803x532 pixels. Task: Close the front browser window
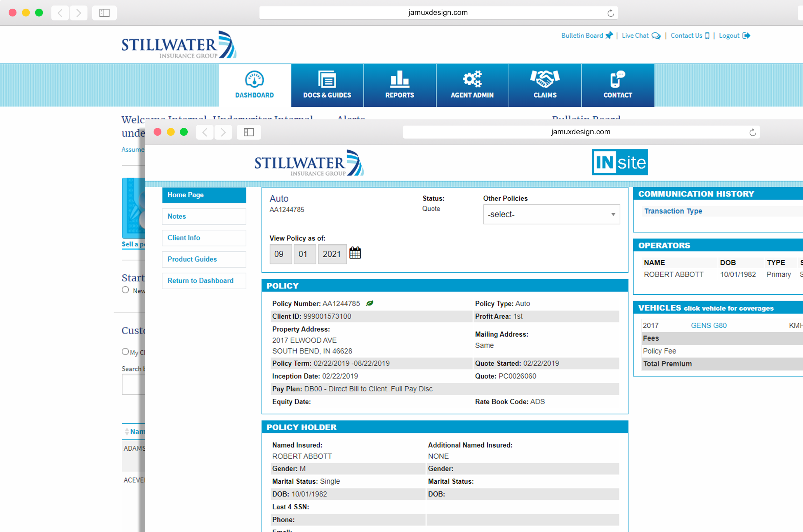tap(157, 132)
